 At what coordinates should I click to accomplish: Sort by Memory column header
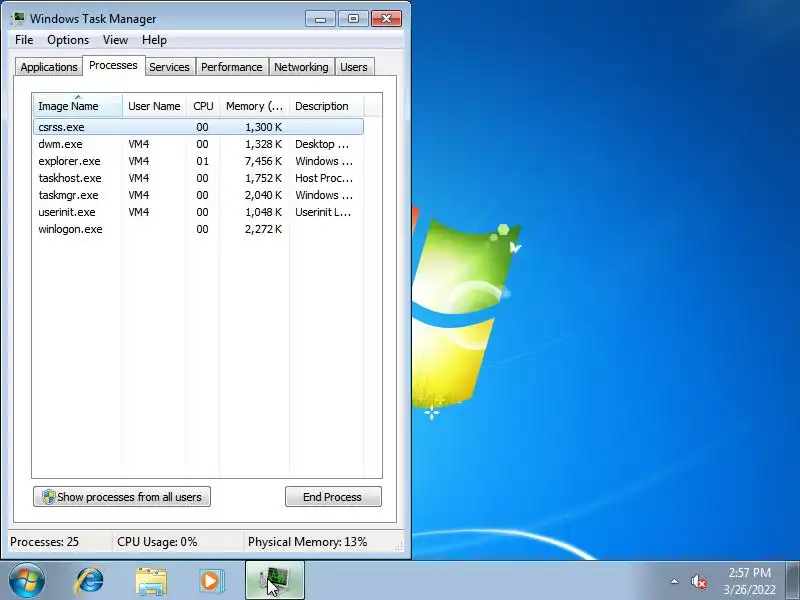(254, 106)
